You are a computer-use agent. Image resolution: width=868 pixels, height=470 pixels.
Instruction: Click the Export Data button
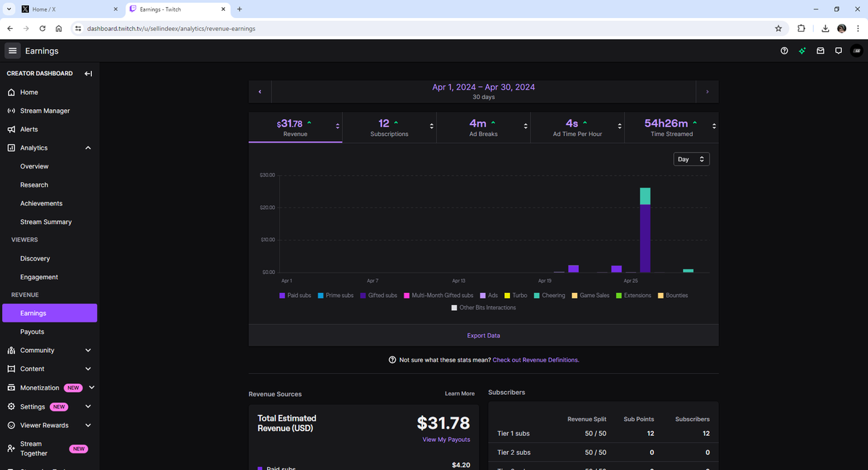[483, 336]
